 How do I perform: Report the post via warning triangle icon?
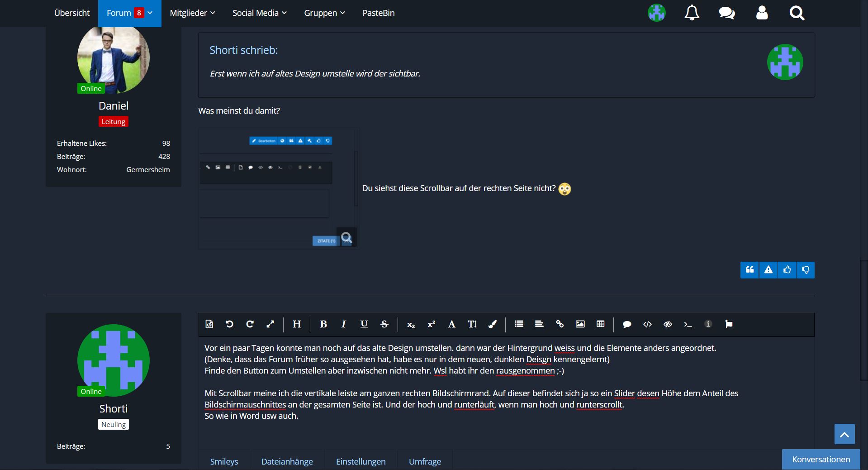pyautogui.click(x=768, y=270)
